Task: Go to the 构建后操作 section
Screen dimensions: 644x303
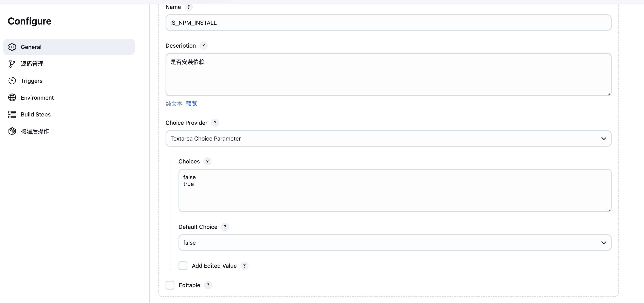Action: click(69, 131)
